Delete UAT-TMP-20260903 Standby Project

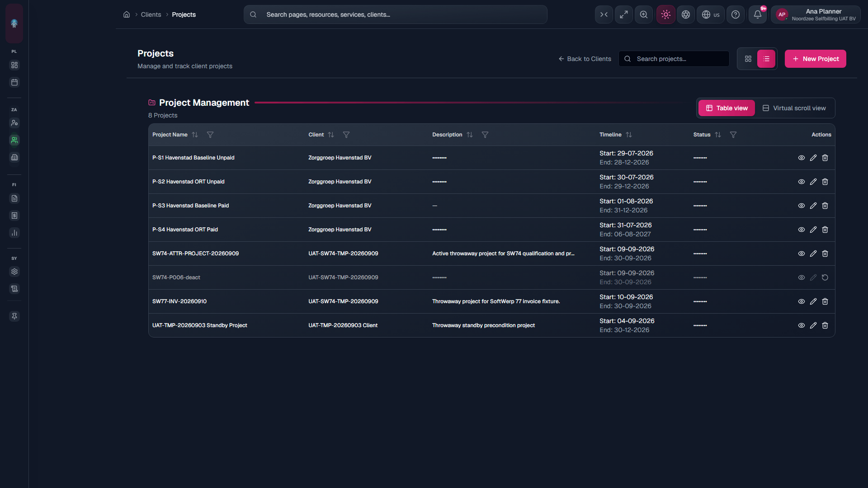coord(825,325)
